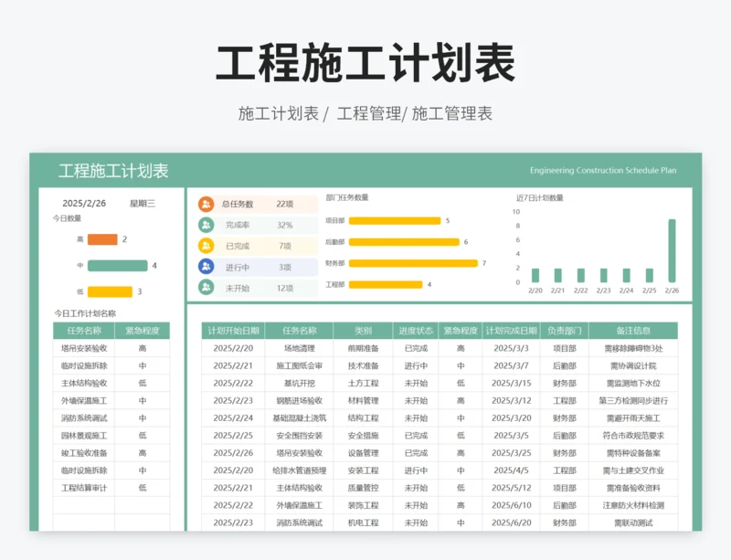
Task: Select the orange 高 priority bar
Action: pyautogui.click(x=102, y=239)
